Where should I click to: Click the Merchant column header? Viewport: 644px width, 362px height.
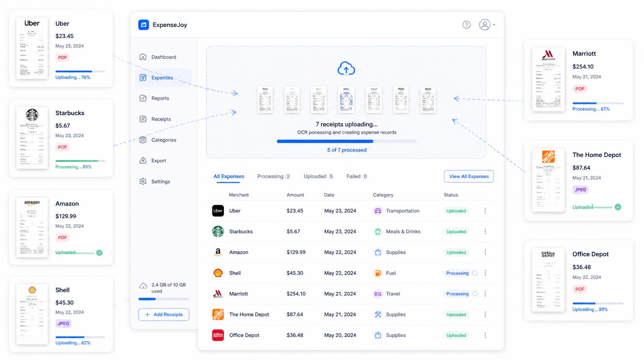(x=238, y=195)
